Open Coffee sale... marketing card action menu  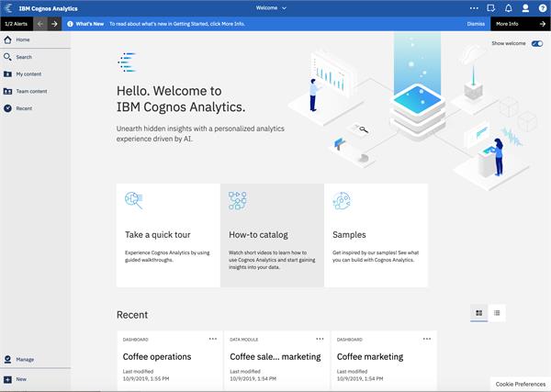[x=320, y=339]
